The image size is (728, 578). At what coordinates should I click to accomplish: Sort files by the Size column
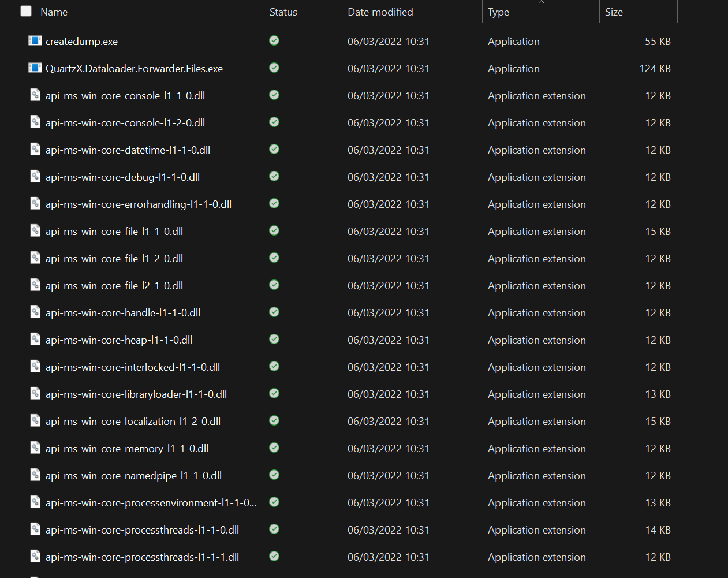614,12
